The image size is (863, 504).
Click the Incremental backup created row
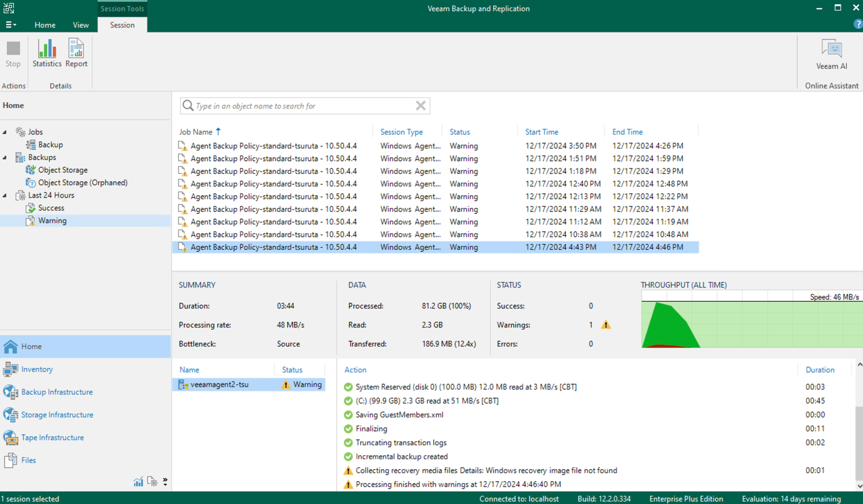(x=597, y=457)
